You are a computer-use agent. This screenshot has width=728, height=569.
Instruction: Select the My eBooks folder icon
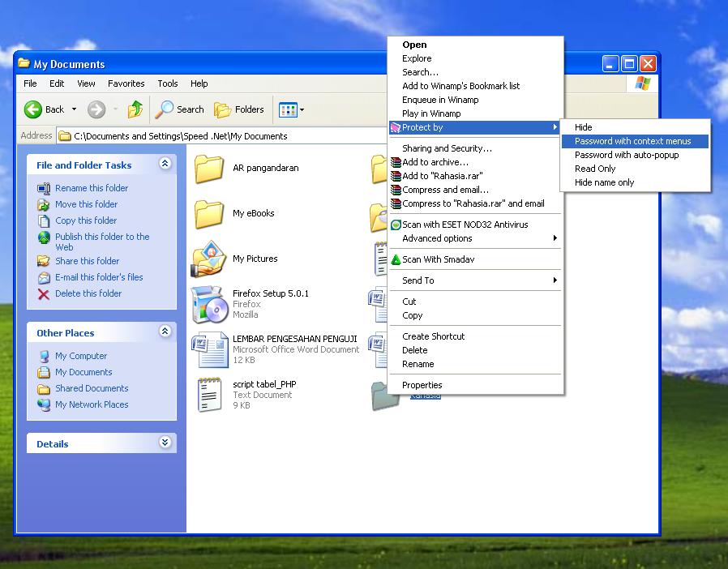tap(209, 214)
